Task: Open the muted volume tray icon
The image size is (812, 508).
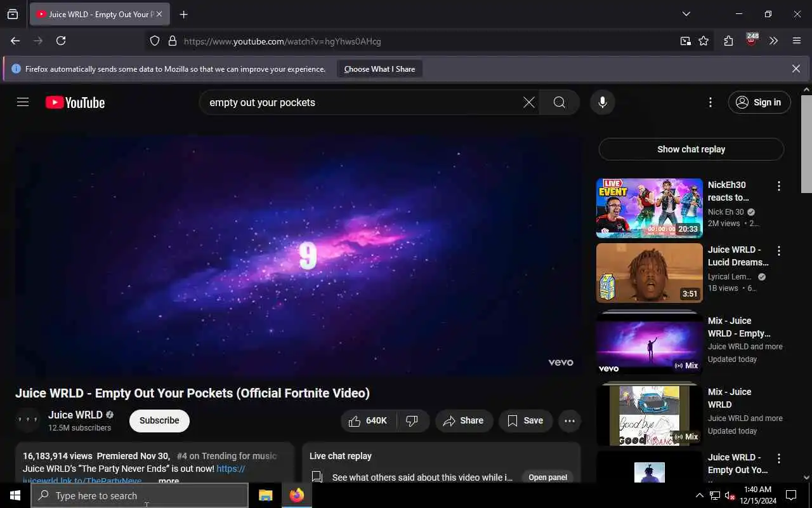Action: [x=730, y=495]
